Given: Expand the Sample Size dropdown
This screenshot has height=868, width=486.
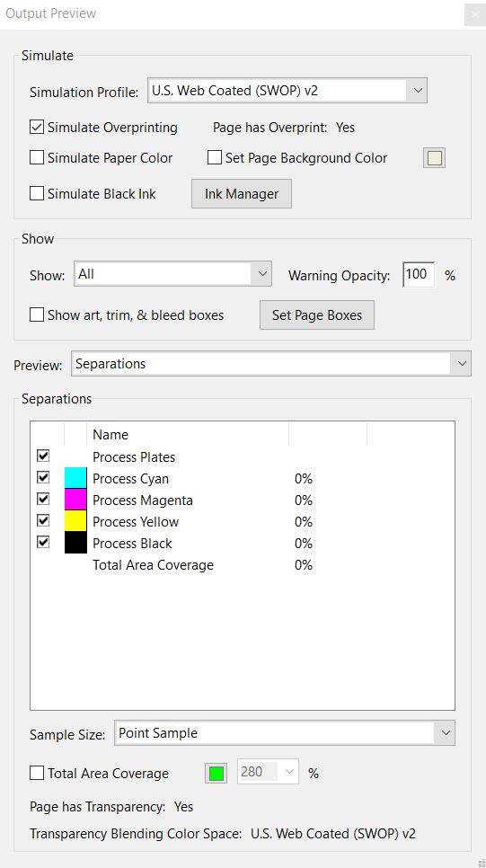Looking at the screenshot, I should (x=285, y=733).
